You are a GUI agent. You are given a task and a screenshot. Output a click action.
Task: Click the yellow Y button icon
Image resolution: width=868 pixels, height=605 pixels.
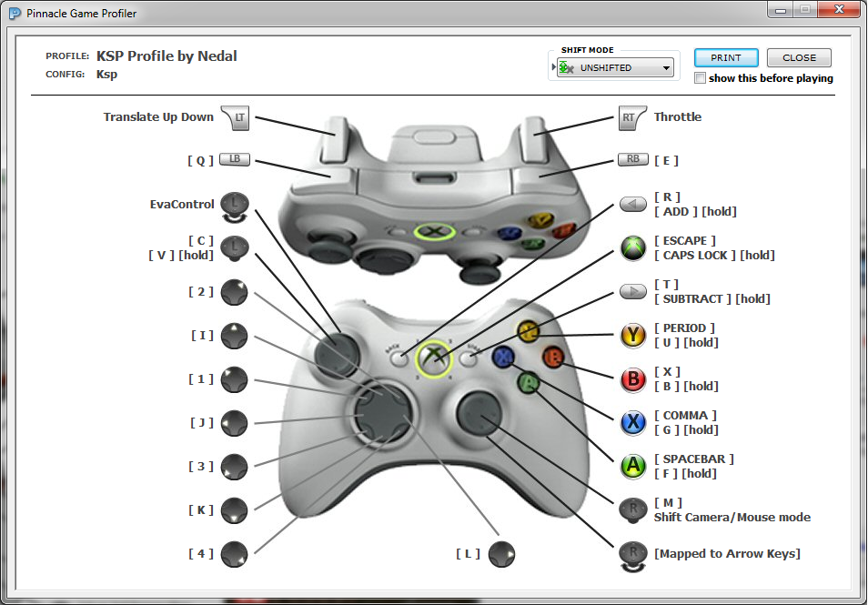click(632, 336)
